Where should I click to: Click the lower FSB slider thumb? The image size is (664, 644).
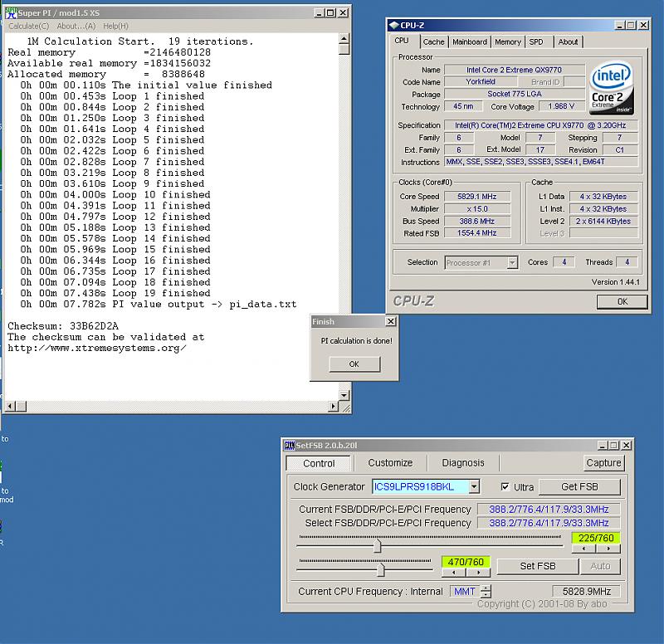pos(381,569)
